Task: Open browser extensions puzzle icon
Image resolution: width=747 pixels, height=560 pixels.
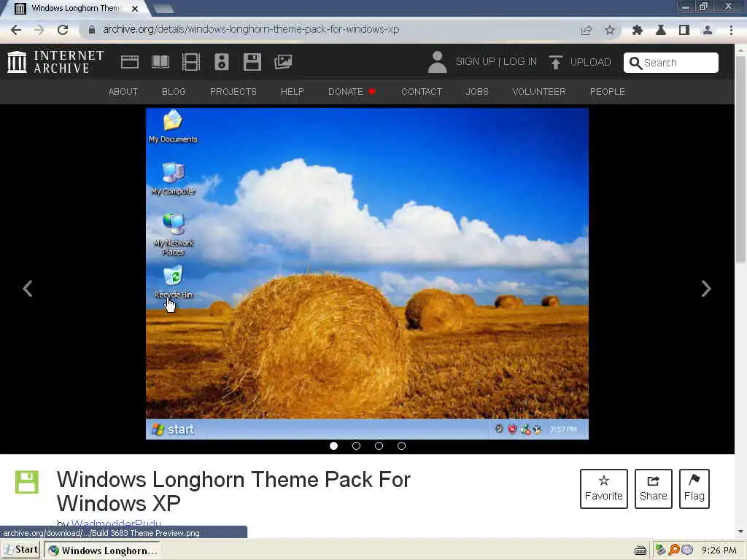Action: [x=637, y=30]
